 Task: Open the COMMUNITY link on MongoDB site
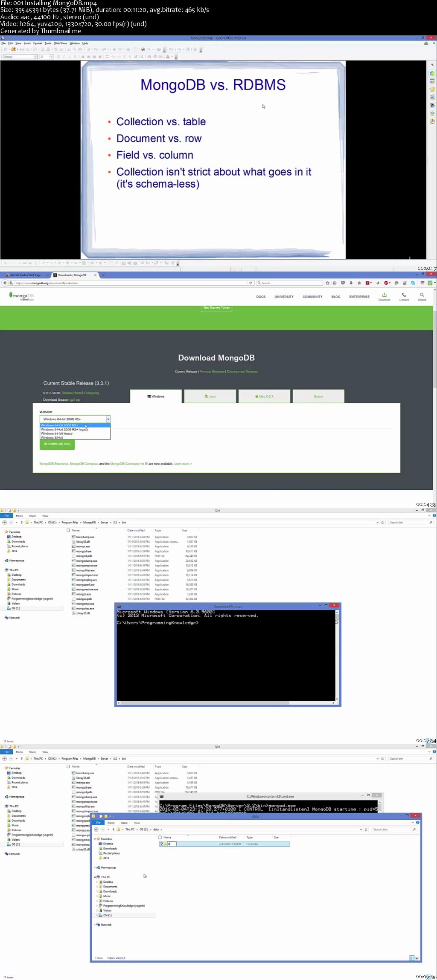coord(312,297)
